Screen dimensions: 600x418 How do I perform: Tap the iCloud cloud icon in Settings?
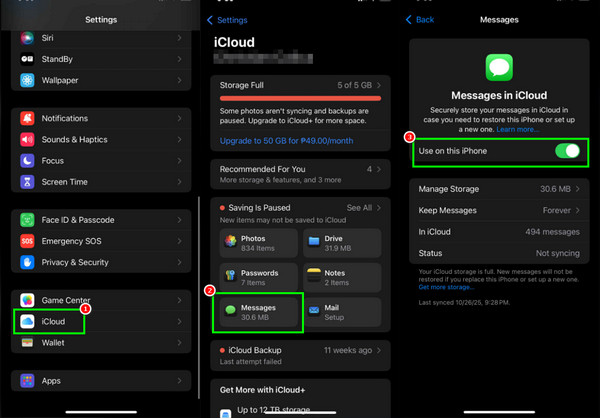[27, 322]
